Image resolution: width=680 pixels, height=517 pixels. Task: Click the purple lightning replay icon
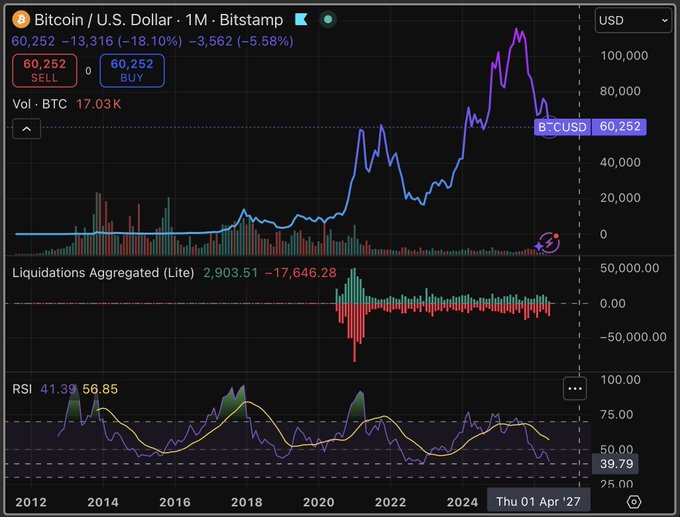pos(548,243)
